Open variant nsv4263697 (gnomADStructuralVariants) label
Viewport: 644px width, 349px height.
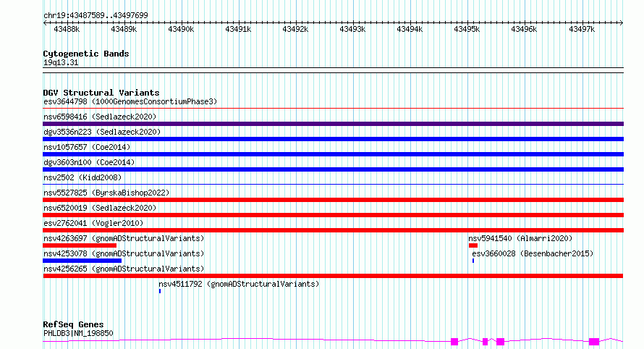pyautogui.click(x=124, y=238)
